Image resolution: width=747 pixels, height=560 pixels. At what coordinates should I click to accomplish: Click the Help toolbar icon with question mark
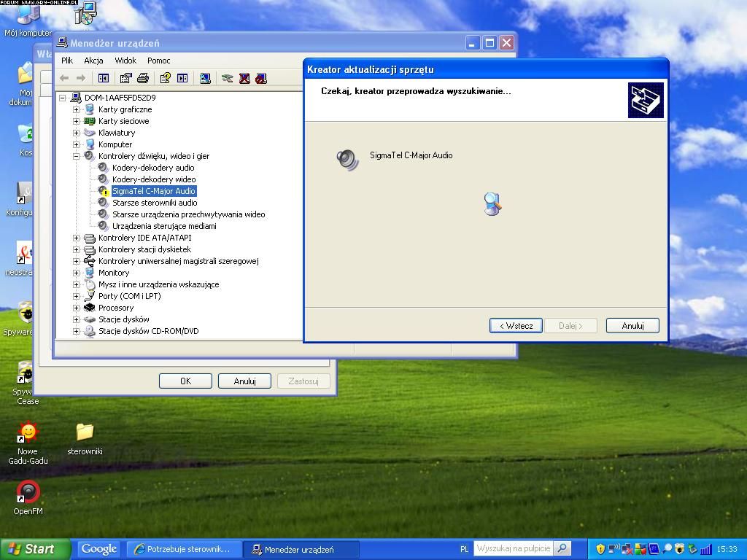[165, 78]
